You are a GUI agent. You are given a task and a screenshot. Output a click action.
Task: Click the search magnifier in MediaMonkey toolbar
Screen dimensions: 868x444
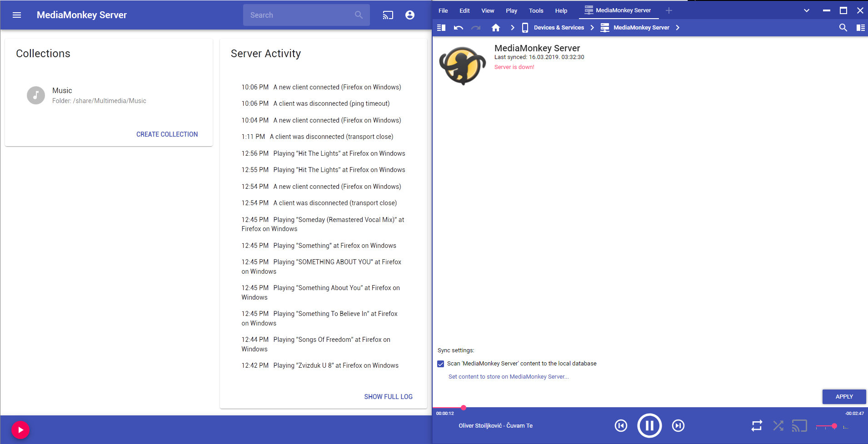843,28
